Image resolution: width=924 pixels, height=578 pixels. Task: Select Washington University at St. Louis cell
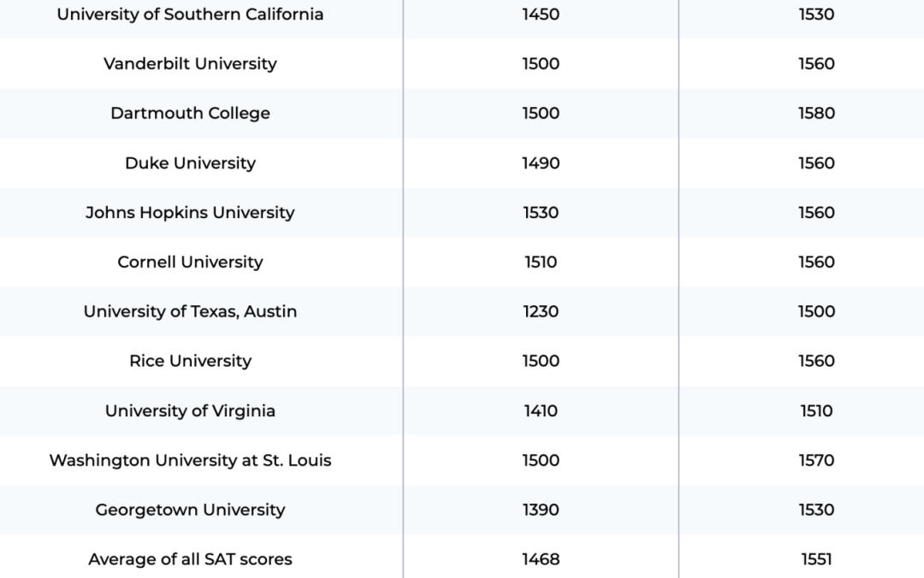coord(190,461)
